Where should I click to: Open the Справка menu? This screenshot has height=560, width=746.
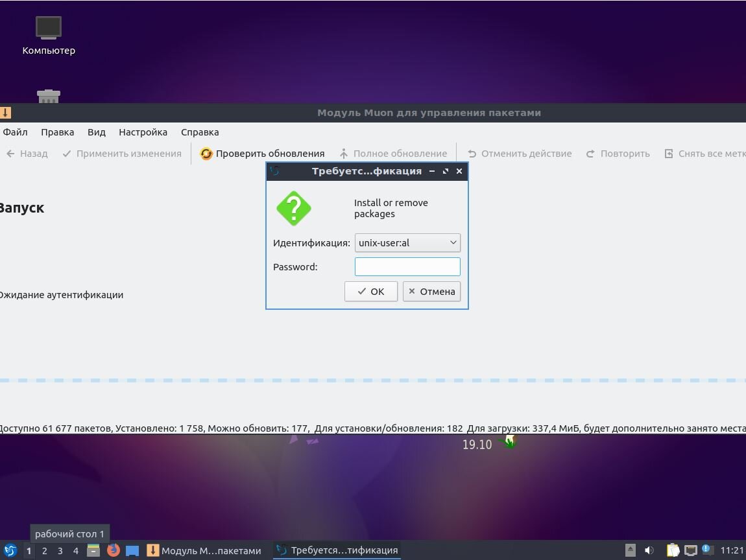(200, 132)
